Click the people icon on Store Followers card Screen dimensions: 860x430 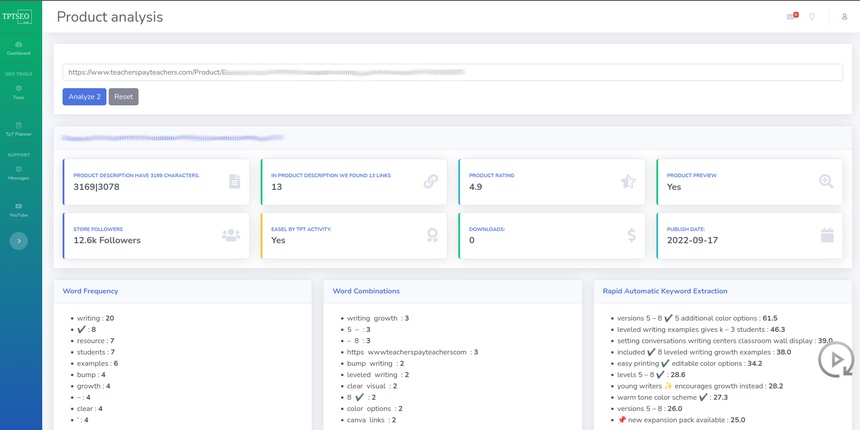[x=231, y=235]
